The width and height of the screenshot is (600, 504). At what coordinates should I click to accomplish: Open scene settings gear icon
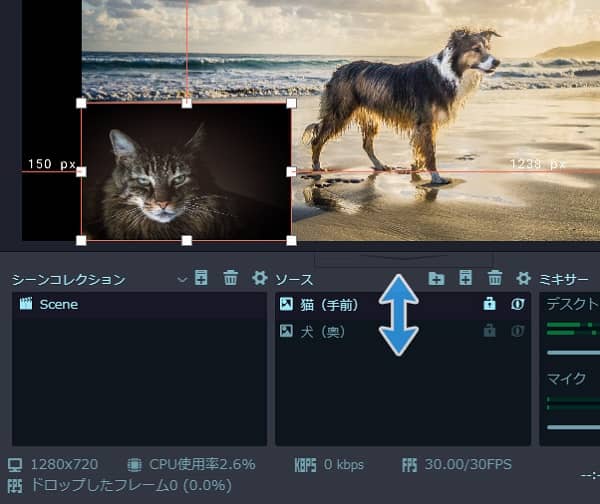click(x=259, y=277)
